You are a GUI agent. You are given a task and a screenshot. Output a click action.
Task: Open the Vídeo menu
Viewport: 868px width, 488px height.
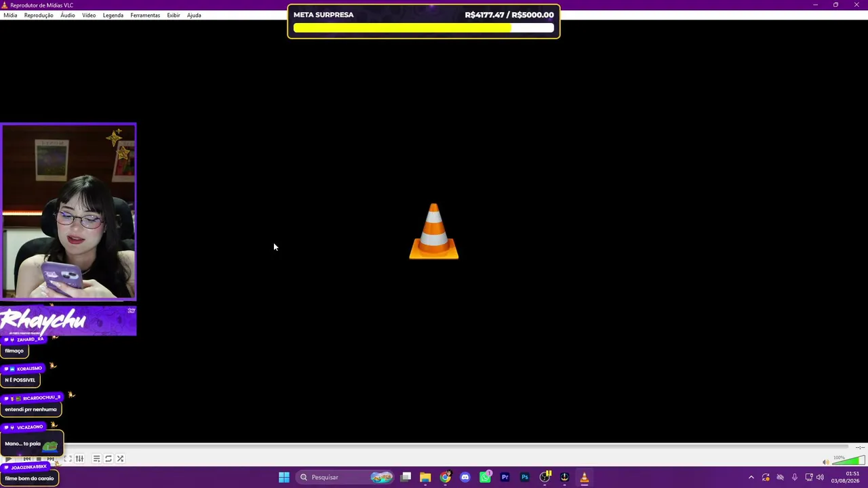coord(89,15)
